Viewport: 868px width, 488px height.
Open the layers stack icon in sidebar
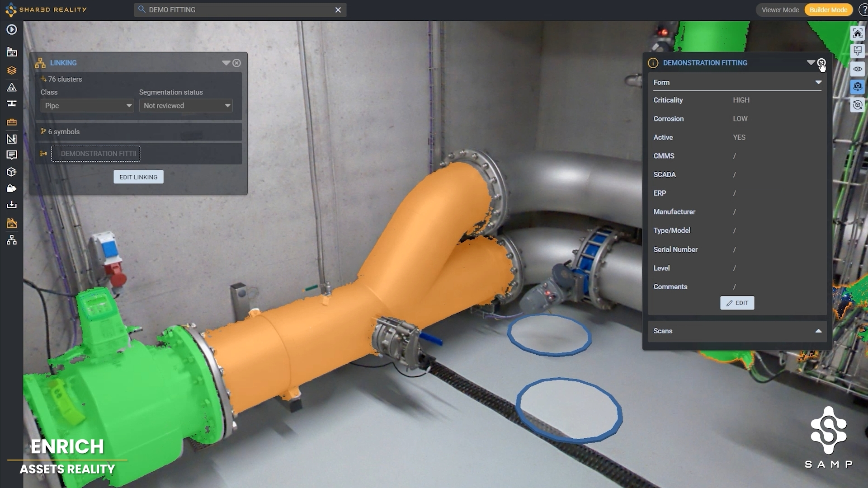pyautogui.click(x=12, y=70)
